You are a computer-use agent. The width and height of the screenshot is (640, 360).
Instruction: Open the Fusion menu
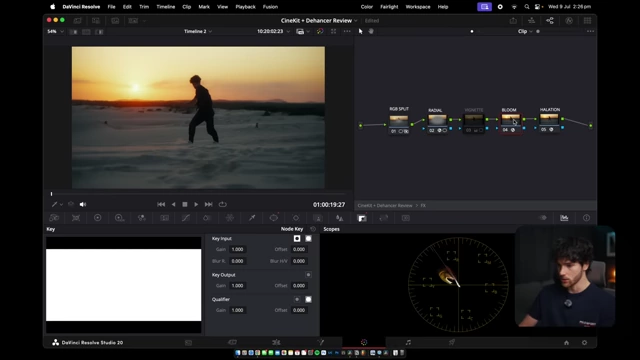tap(270, 7)
